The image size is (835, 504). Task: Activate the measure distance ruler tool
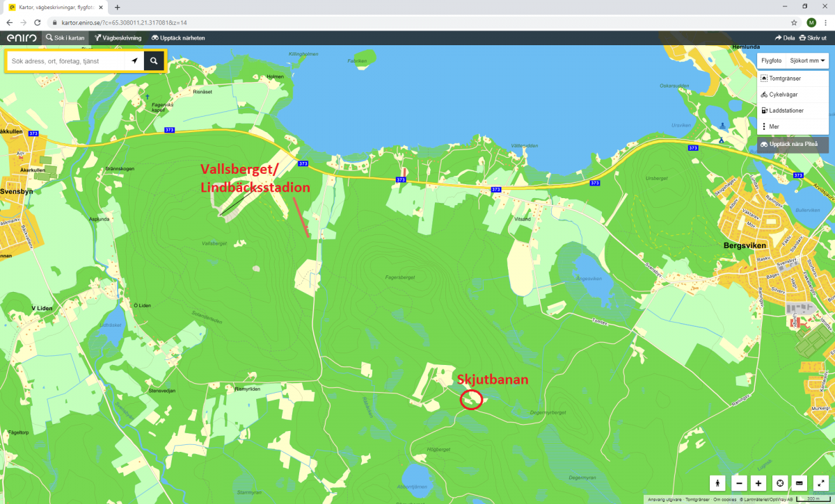(800, 483)
